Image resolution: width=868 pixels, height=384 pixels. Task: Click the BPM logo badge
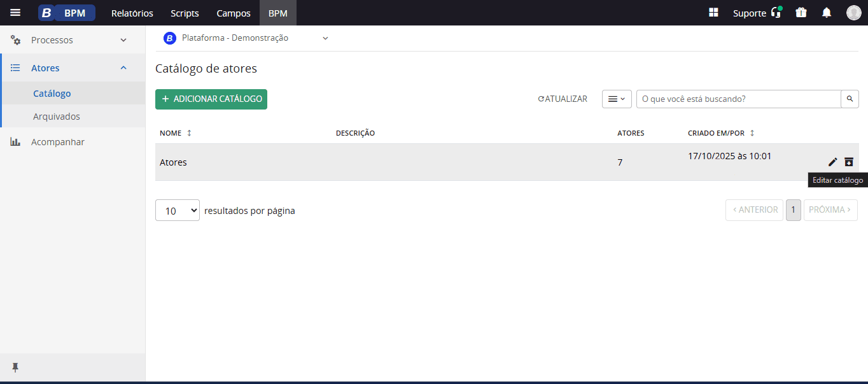[x=67, y=13]
